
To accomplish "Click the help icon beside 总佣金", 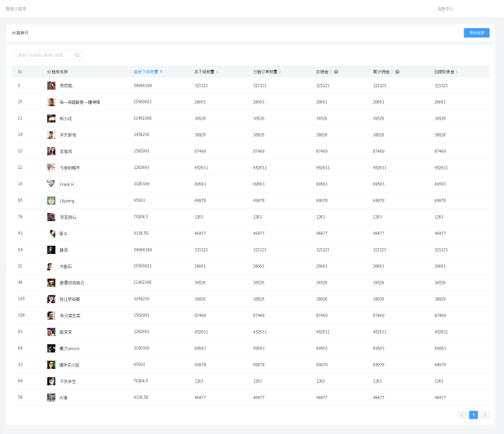I will 336,72.
